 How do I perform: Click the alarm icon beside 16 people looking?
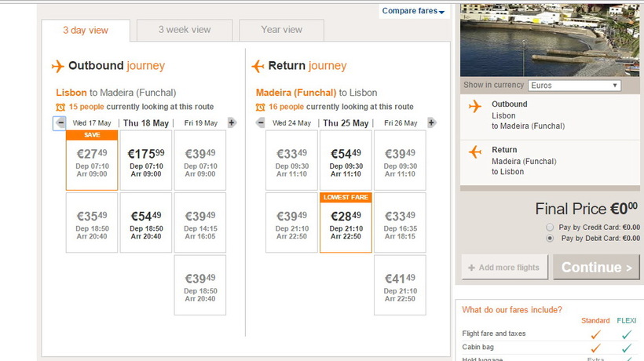click(261, 107)
